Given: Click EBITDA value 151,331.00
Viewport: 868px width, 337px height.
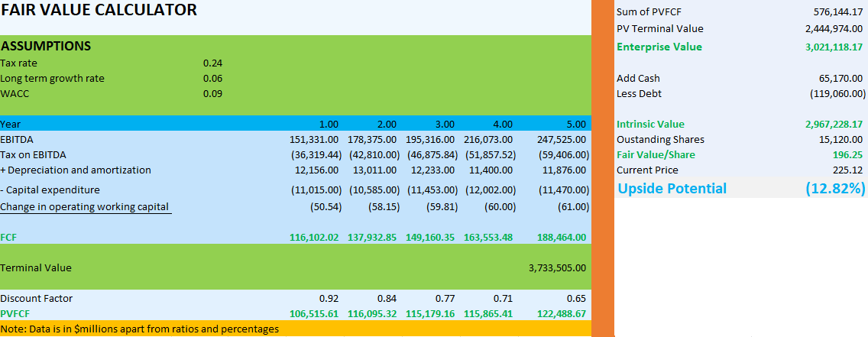Looking at the screenshot, I should tap(315, 139).
